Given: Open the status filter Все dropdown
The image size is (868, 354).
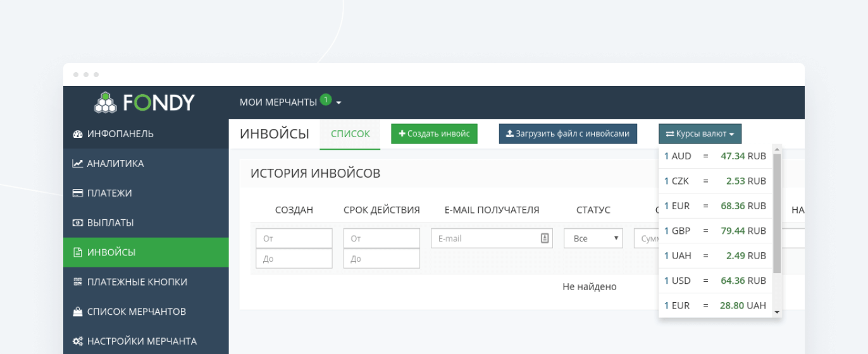Looking at the screenshot, I should (593, 238).
